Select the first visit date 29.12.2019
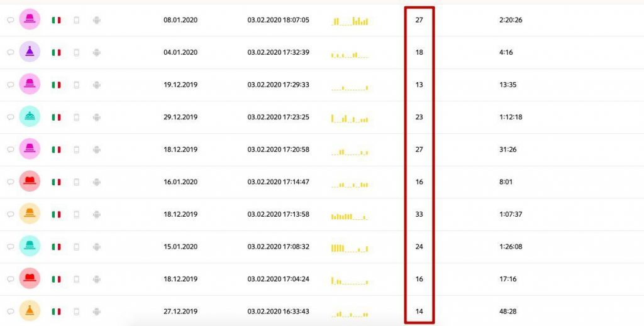 [x=180, y=117]
